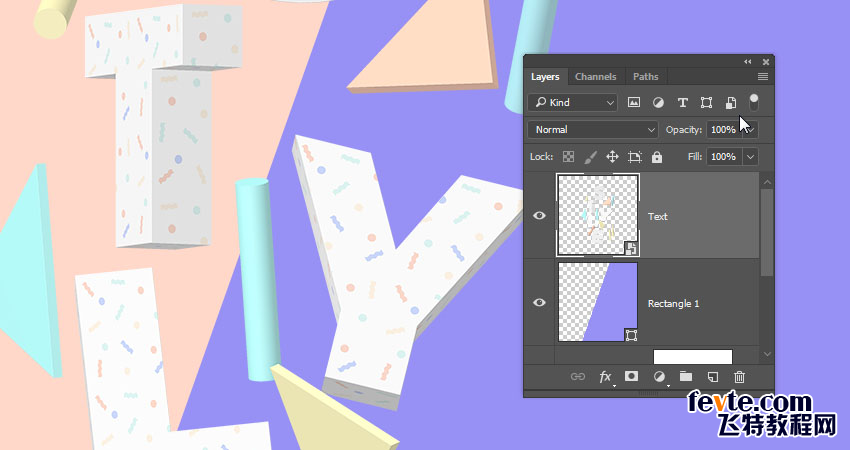The image size is (850, 450).
Task: Select the Text layer thumbnail
Action: point(598,215)
